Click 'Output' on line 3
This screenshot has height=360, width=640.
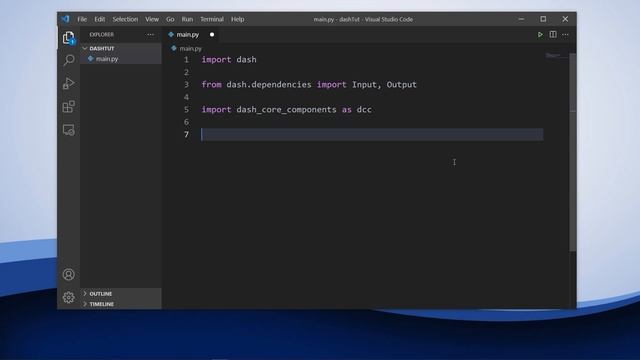pyautogui.click(x=402, y=84)
